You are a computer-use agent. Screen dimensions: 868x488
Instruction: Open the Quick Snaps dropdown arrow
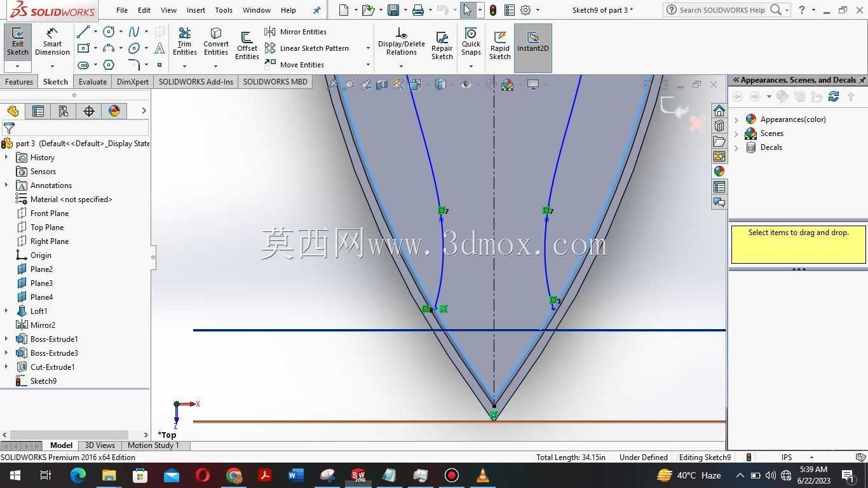pos(471,66)
